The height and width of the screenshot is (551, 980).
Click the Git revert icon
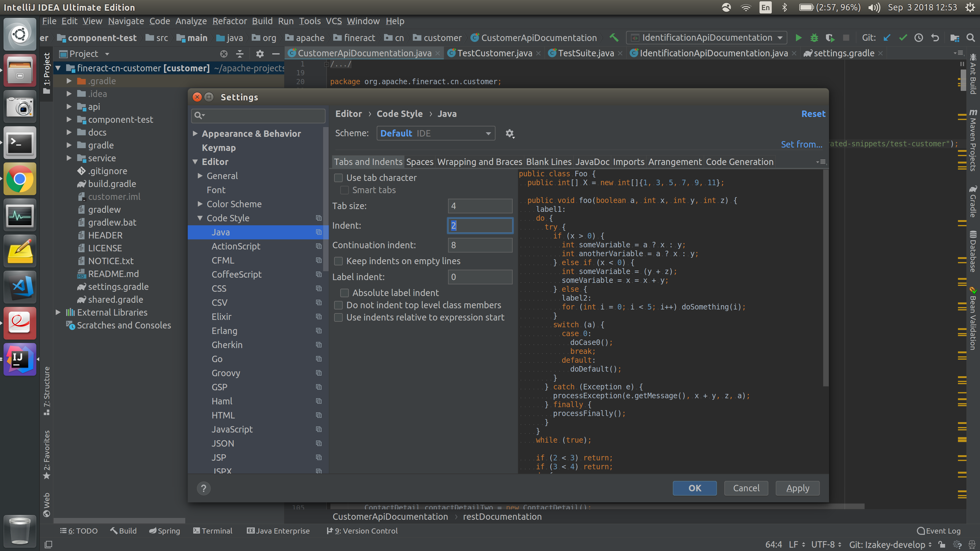tap(935, 38)
